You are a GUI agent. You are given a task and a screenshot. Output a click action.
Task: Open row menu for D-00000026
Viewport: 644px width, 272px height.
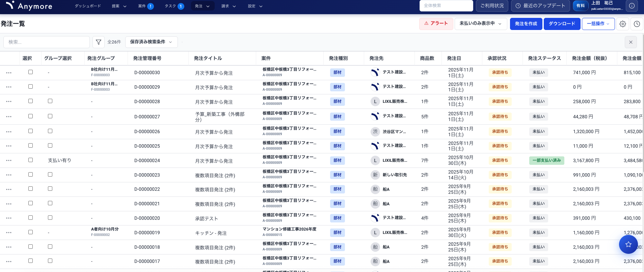9,132
